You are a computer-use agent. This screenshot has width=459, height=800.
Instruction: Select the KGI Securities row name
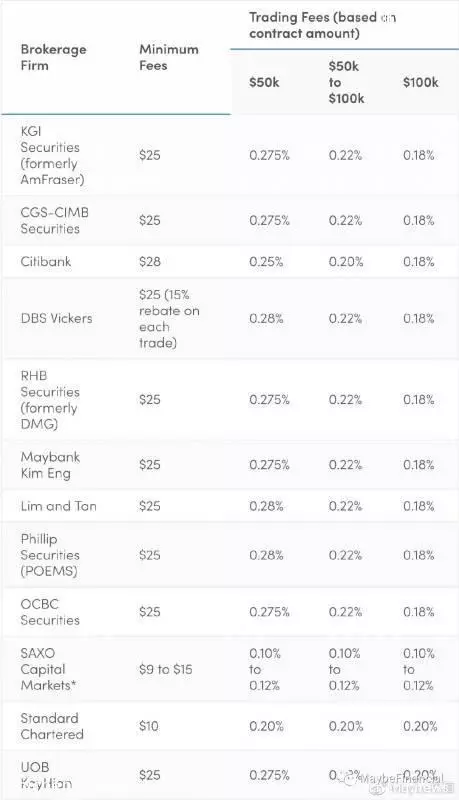52,155
